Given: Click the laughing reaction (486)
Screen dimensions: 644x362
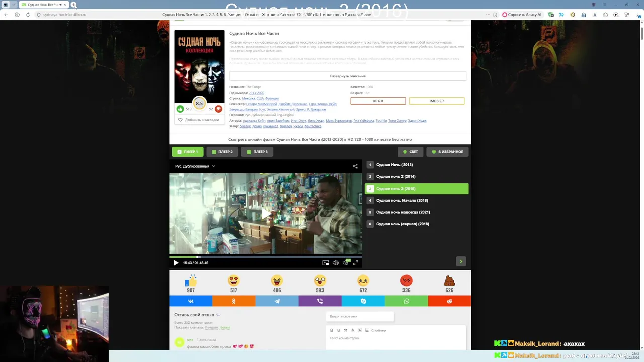Looking at the screenshot, I should [277, 281].
